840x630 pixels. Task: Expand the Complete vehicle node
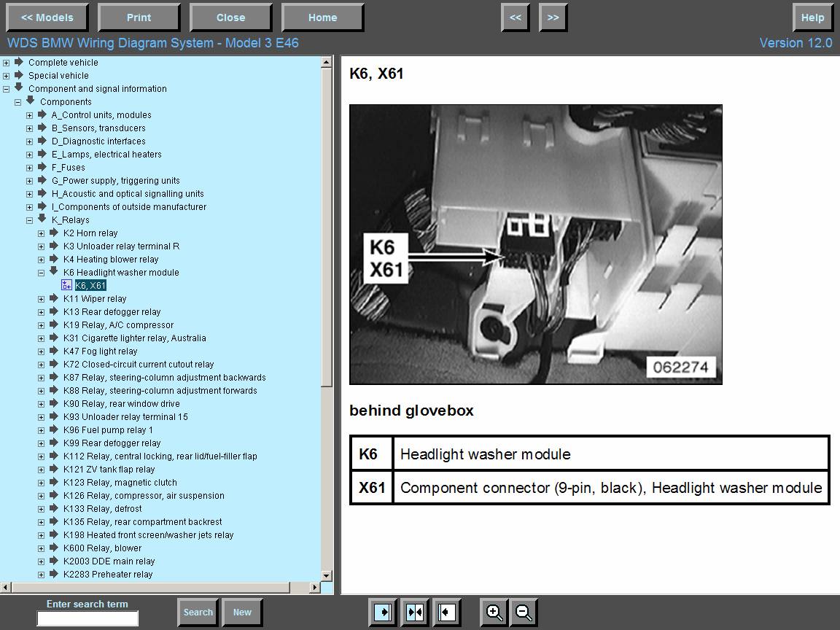click(7, 63)
